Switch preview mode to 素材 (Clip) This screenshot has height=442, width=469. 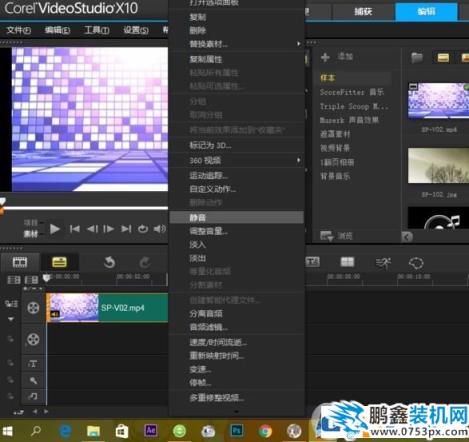coord(31,234)
